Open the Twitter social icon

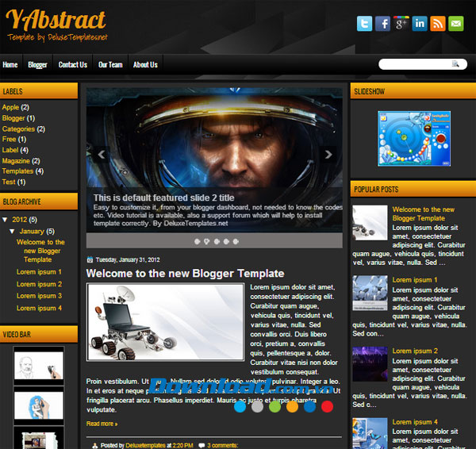(364, 24)
